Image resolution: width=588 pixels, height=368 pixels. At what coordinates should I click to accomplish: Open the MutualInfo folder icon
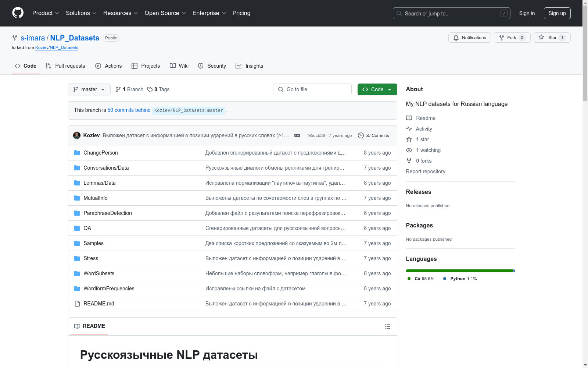coord(77,198)
